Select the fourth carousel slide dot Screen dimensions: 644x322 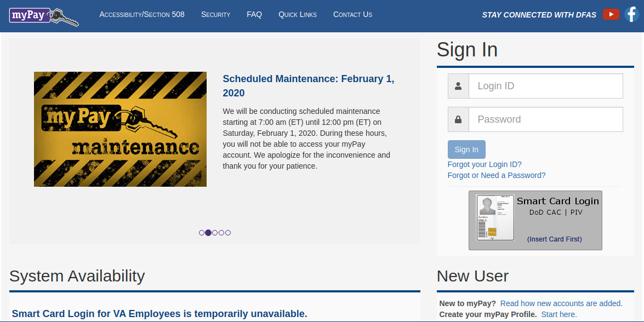221,233
